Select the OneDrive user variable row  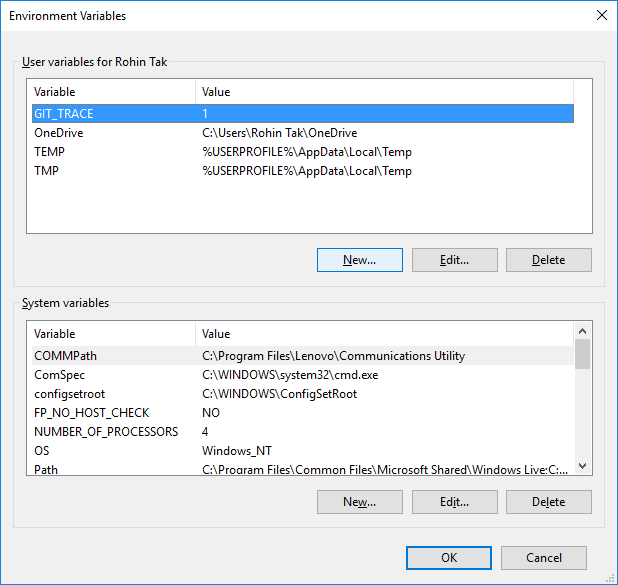[303, 133]
